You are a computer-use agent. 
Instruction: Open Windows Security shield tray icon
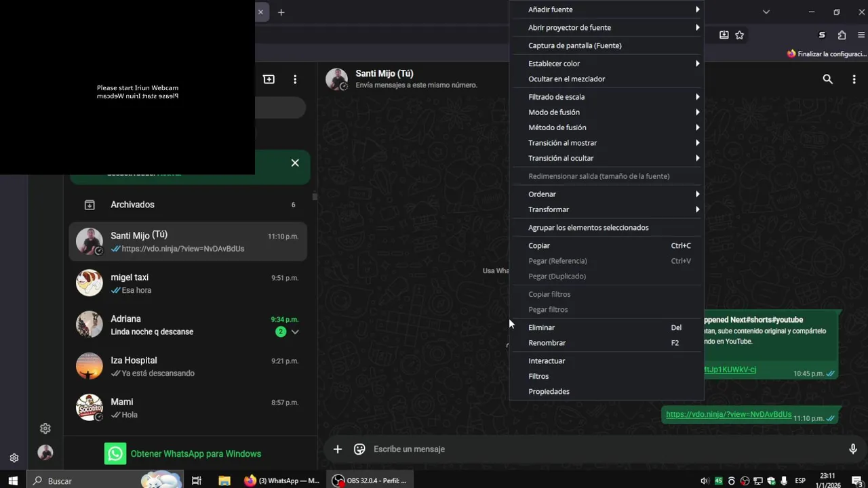[771, 481]
